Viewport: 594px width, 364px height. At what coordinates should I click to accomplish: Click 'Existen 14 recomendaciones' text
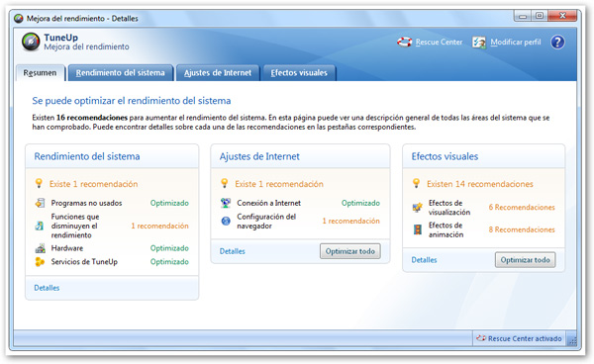tap(480, 184)
